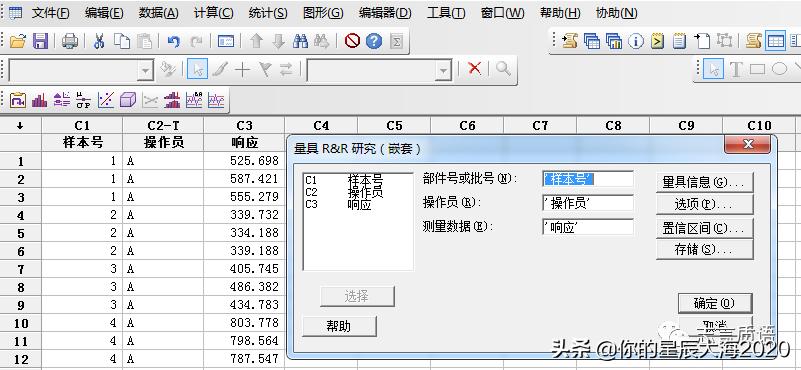
Task: Go to next command with down arrow
Action: pos(278,41)
